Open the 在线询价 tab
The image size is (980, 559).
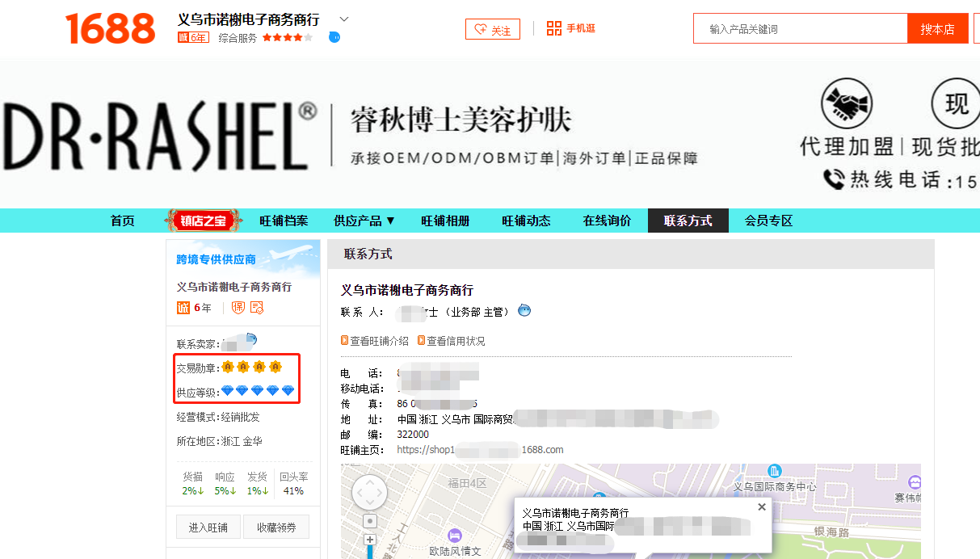tap(608, 221)
